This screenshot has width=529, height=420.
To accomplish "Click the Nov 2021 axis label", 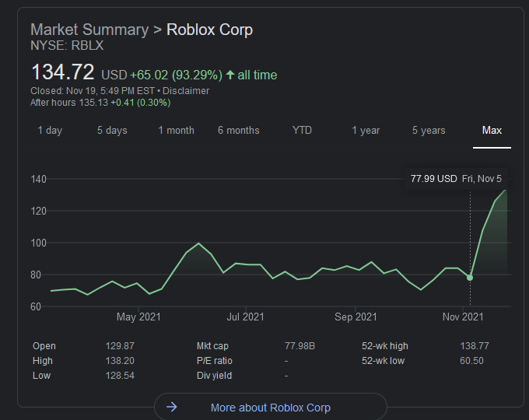I will click(x=463, y=317).
